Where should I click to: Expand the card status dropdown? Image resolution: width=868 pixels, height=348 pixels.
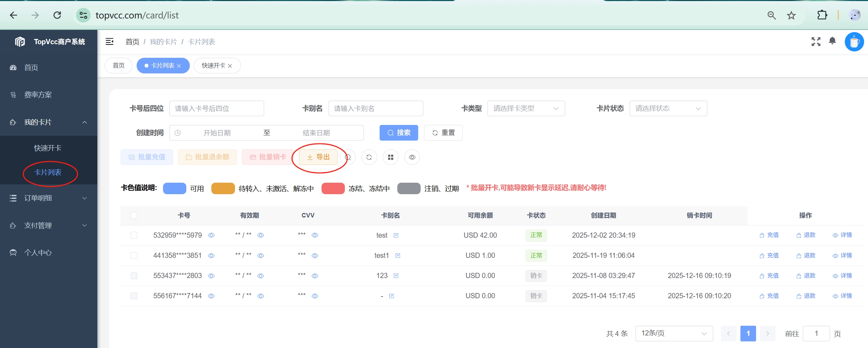coord(668,109)
